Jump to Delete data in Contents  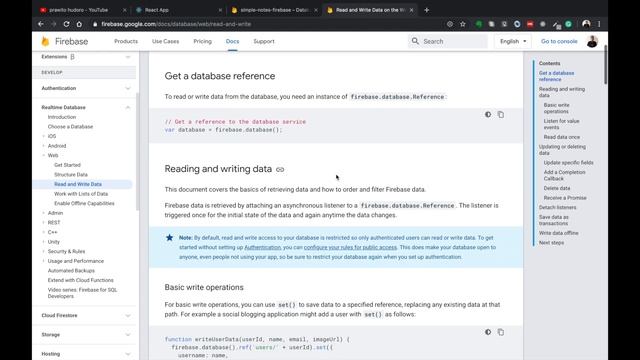tap(557, 188)
